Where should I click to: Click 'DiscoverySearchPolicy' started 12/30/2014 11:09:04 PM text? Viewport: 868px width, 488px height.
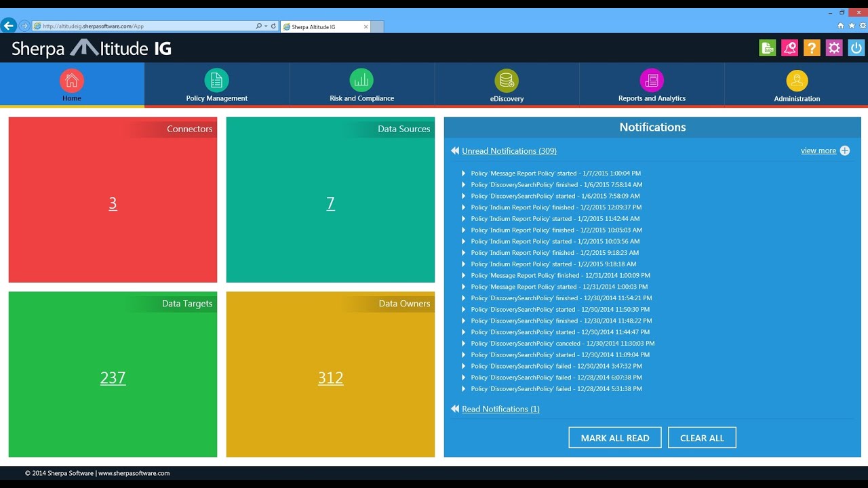tap(560, 355)
